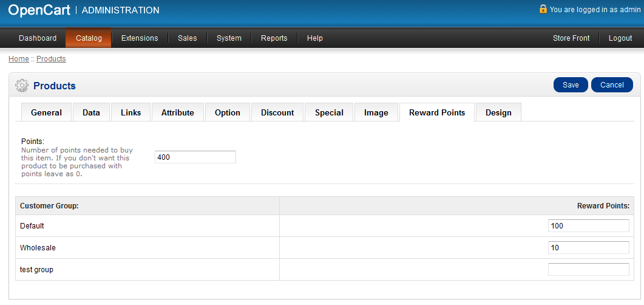Click the lock icon beside login status
Viewport: 644px width, 305px height.
(543, 9)
